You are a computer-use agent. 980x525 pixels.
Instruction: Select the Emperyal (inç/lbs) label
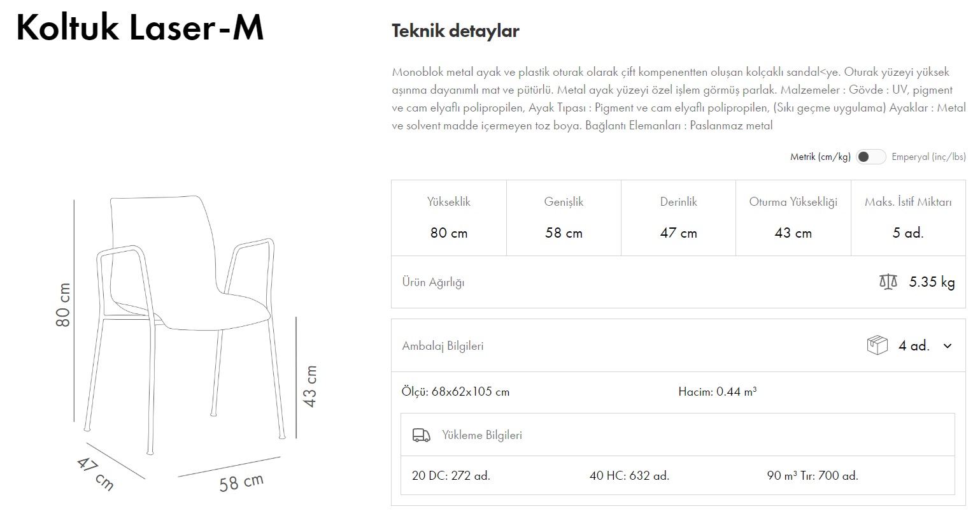928,157
